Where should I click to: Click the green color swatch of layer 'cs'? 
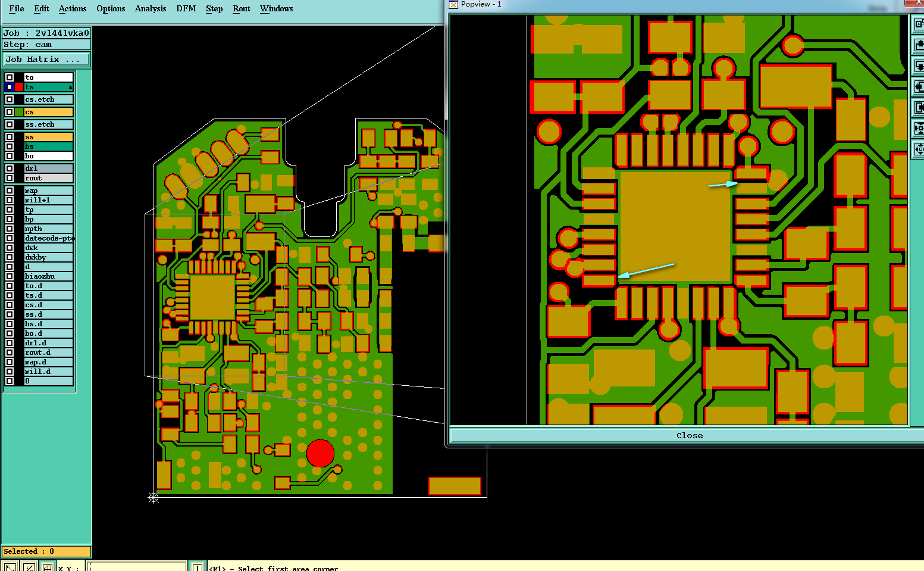(19, 112)
